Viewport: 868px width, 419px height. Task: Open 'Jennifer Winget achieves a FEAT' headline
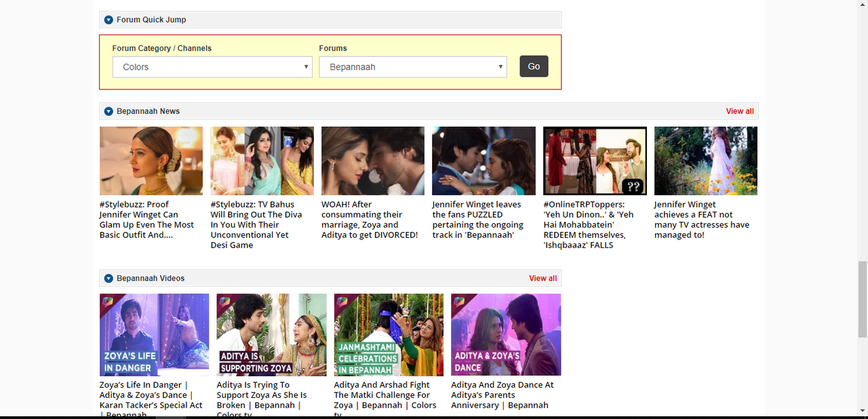(x=702, y=220)
